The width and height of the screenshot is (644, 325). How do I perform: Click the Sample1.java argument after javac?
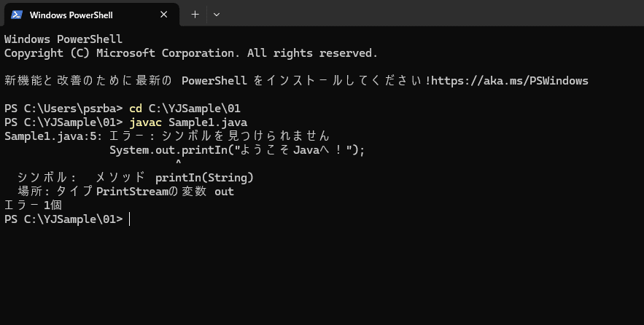click(208, 122)
